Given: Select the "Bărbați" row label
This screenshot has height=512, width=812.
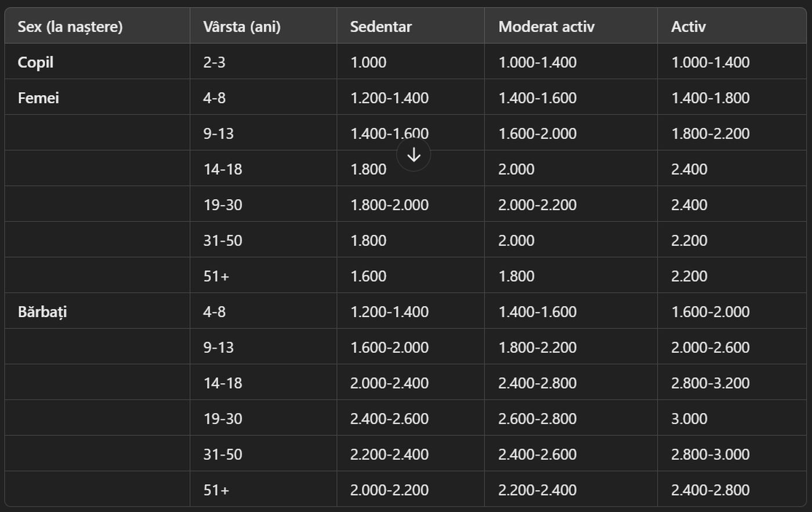Looking at the screenshot, I should [43, 312].
